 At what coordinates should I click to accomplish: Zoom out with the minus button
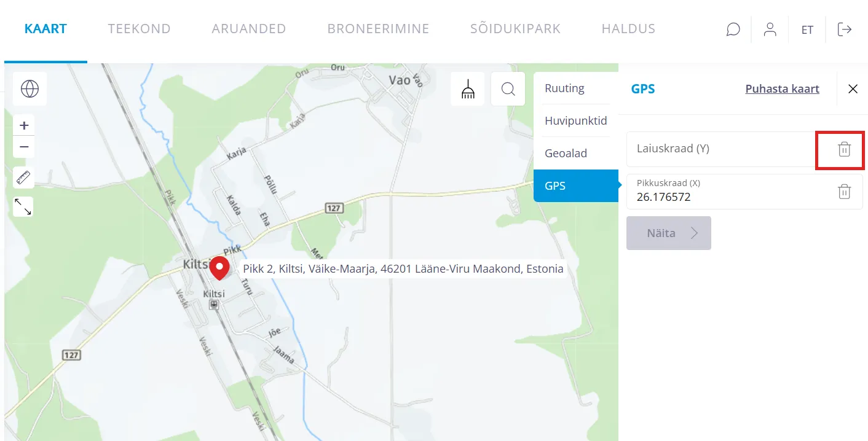pos(24,147)
